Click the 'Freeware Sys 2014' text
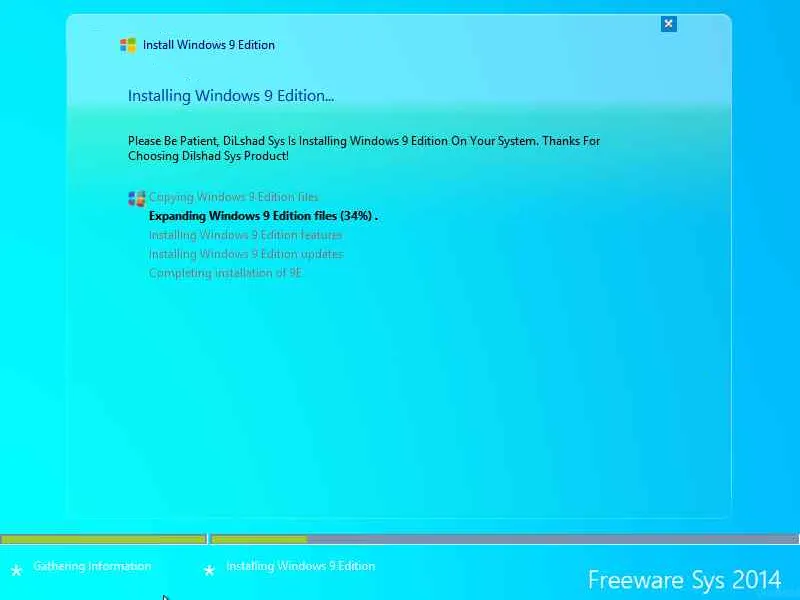 coord(685,580)
